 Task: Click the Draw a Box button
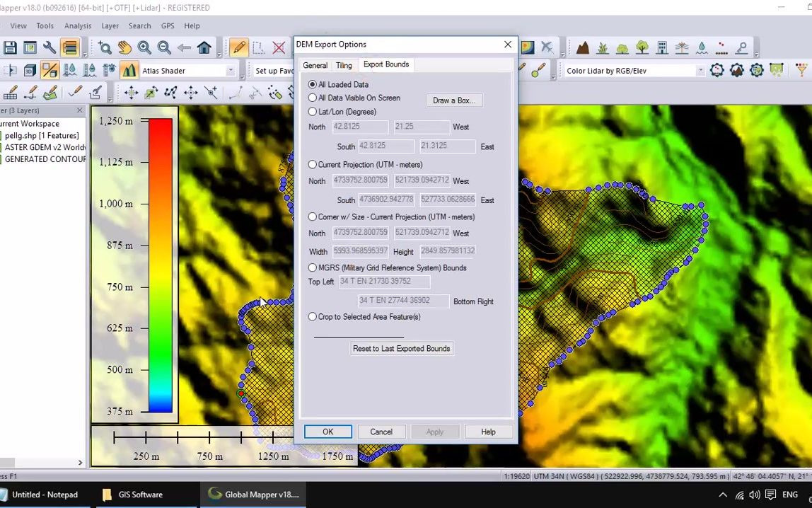coord(453,100)
